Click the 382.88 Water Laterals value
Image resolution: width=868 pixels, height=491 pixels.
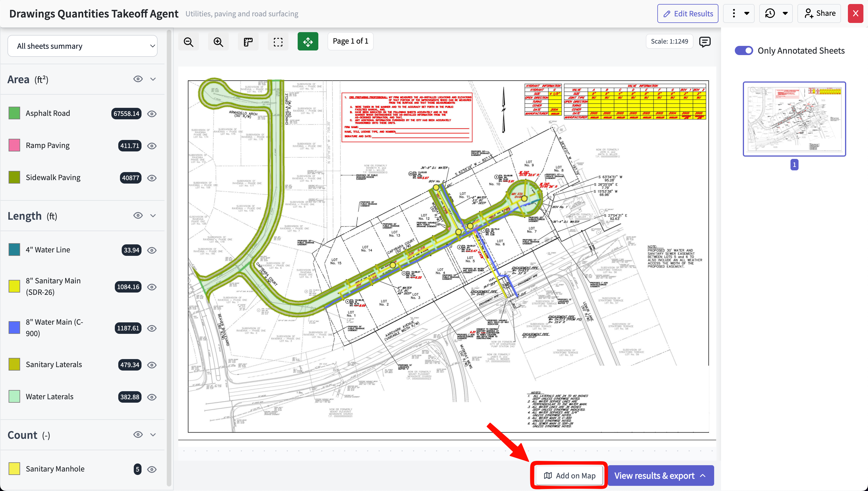[129, 397]
